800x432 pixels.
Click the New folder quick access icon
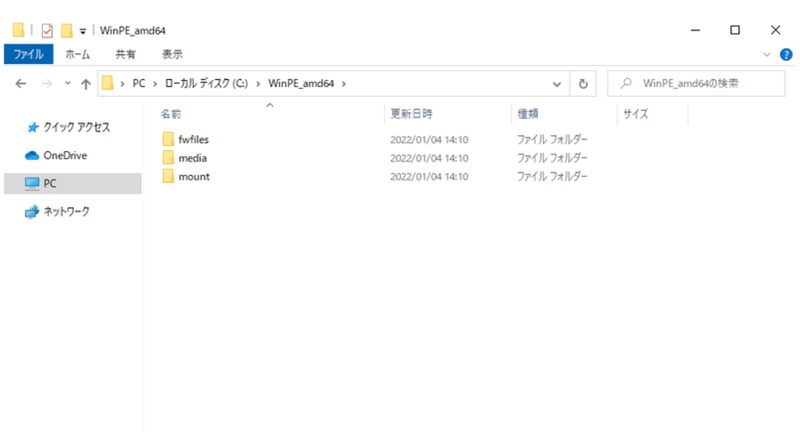(x=66, y=31)
